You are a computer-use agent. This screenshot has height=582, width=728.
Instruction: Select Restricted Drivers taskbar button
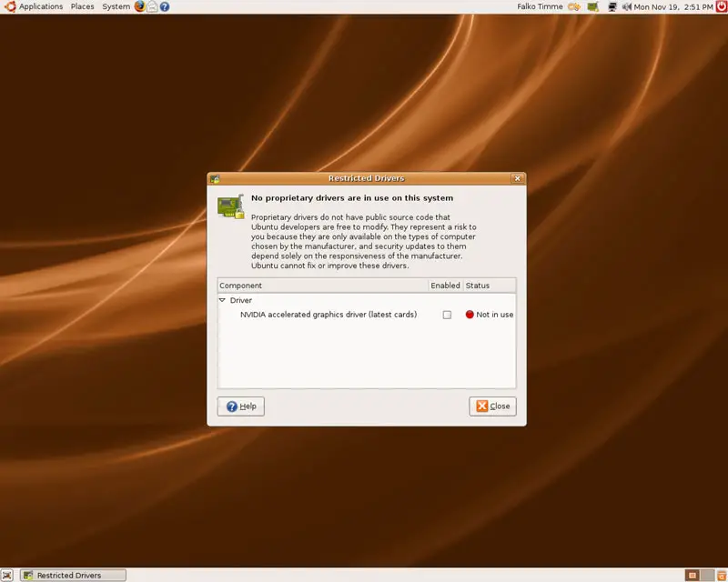point(73,576)
